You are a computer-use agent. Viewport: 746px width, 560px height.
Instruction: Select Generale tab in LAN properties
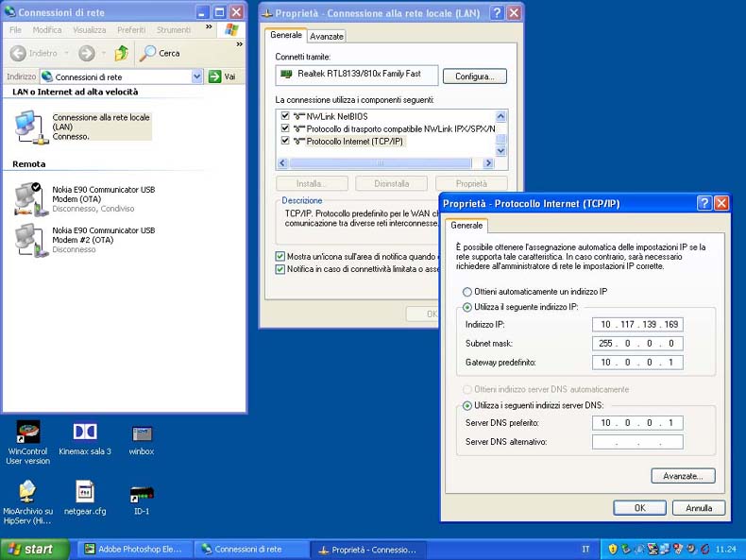coord(286,35)
